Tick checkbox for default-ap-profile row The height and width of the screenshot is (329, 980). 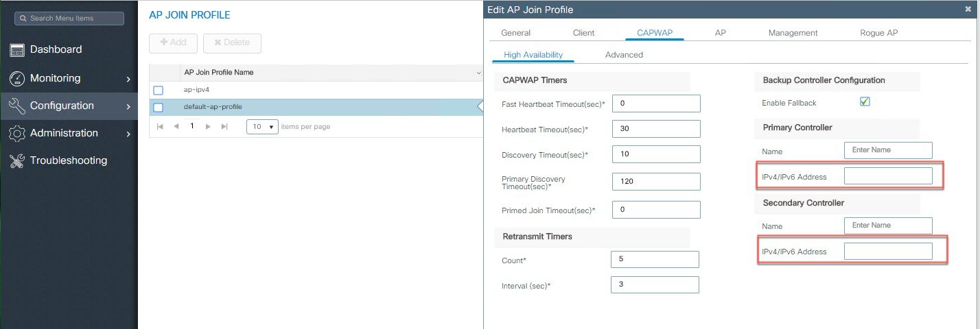click(159, 107)
